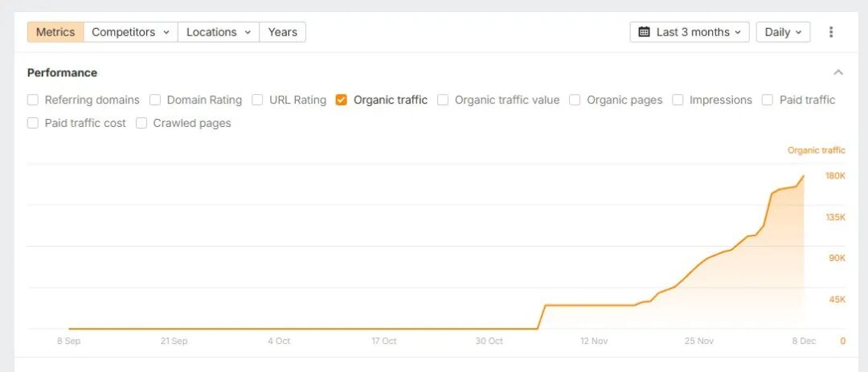Tick the Organic pages checkbox

[575, 100]
